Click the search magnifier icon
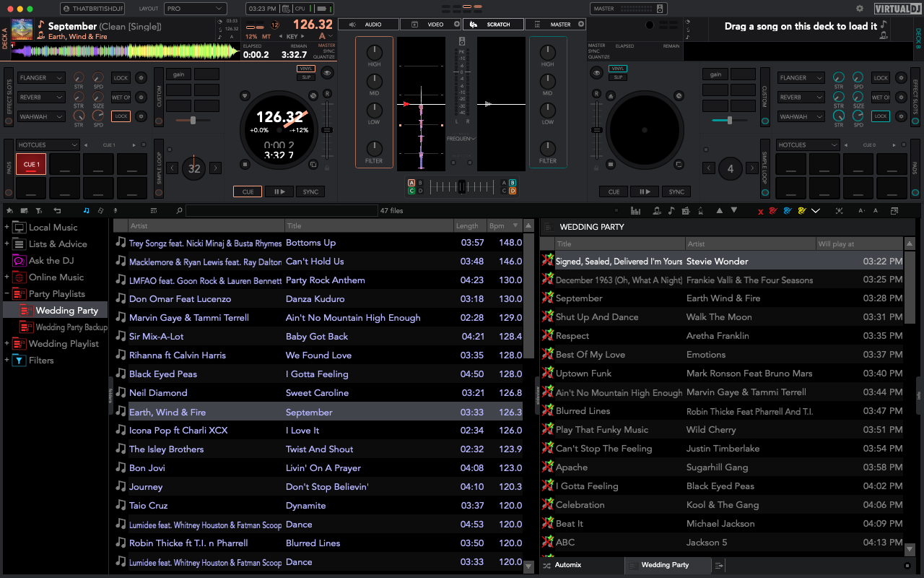Screen dimensions: 924x578 pyautogui.click(x=179, y=210)
